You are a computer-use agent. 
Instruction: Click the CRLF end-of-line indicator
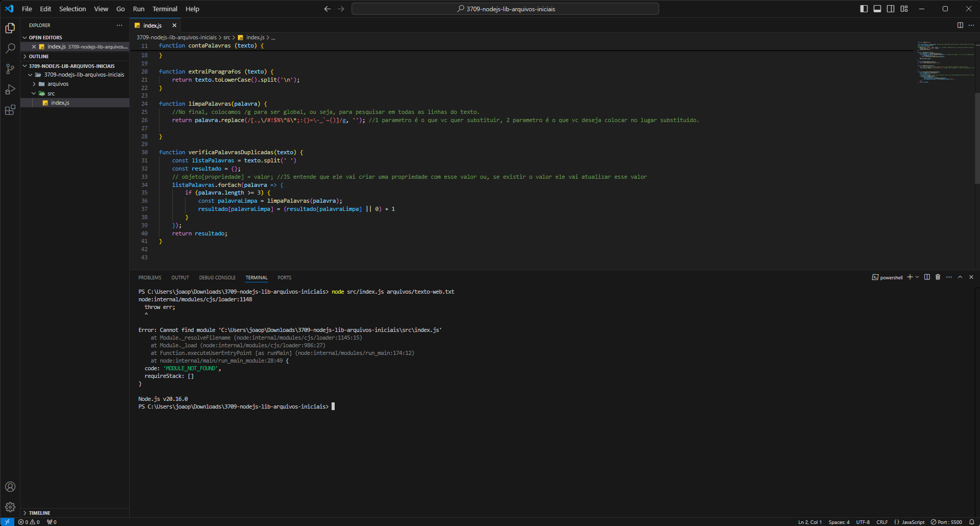pyautogui.click(x=882, y=522)
